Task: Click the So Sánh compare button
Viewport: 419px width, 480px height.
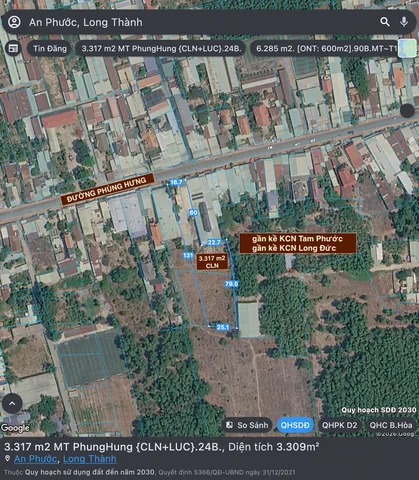Action: point(247,425)
